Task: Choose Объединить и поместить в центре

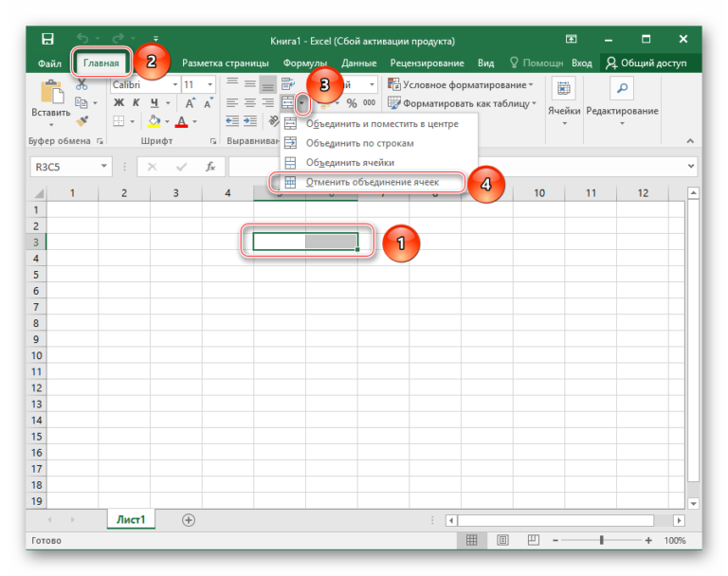Action: (x=378, y=124)
